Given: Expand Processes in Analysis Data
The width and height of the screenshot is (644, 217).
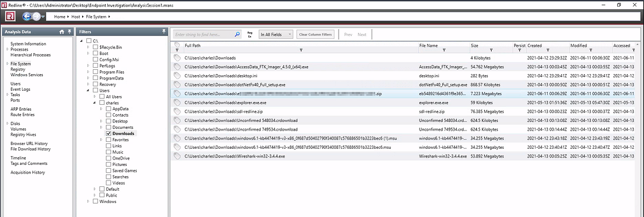Looking at the screenshot, I should coord(8,49).
